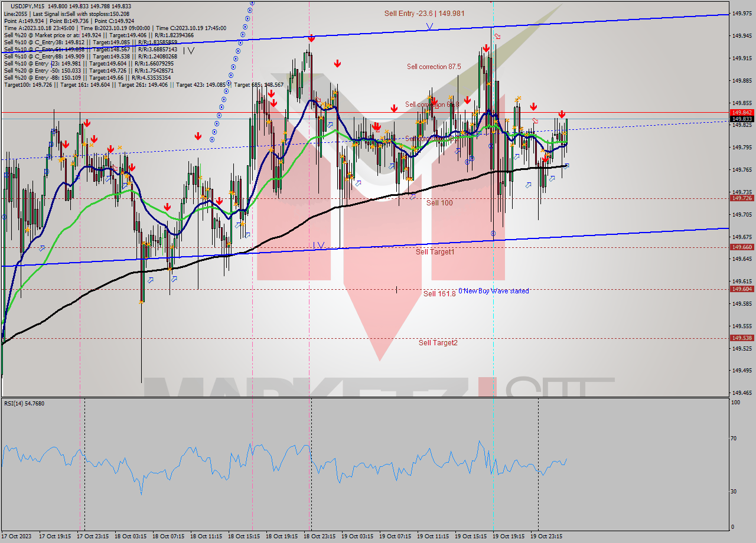
Task: Click the '17 Oct 2023' time axis label
Action: pos(16,537)
